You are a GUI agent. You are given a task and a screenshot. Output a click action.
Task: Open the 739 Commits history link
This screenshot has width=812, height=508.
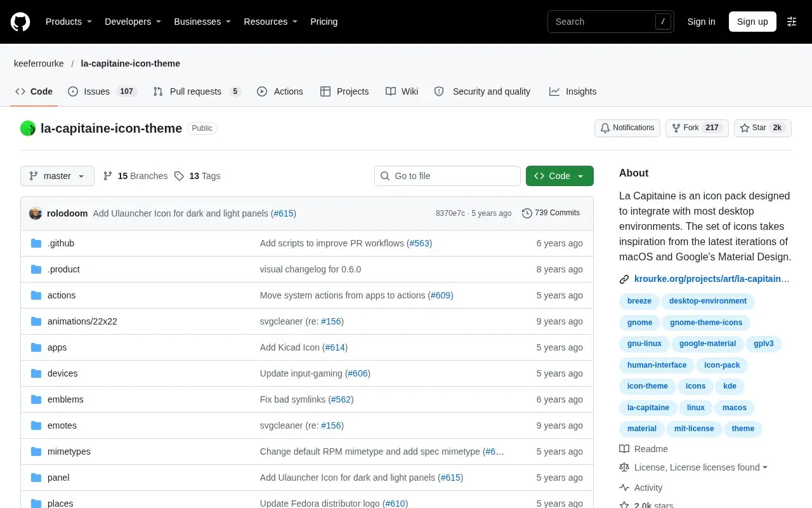click(551, 213)
